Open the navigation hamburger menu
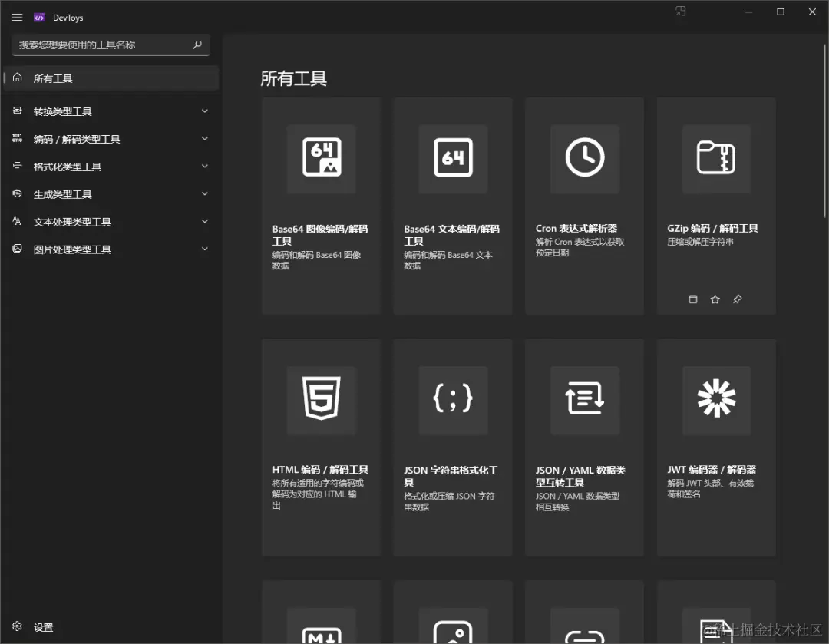Screen dimensions: 829x644 coord(17,17)
